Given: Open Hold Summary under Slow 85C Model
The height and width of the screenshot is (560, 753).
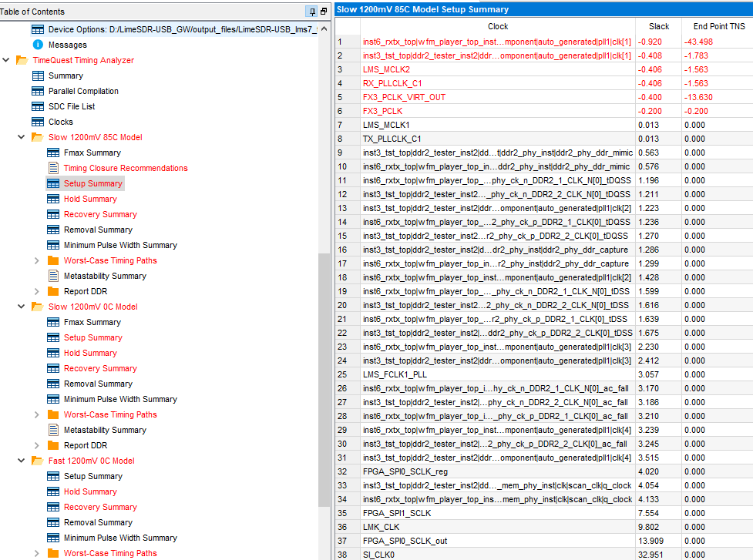Looking at the screenshot, I should [x=90, y=199].
